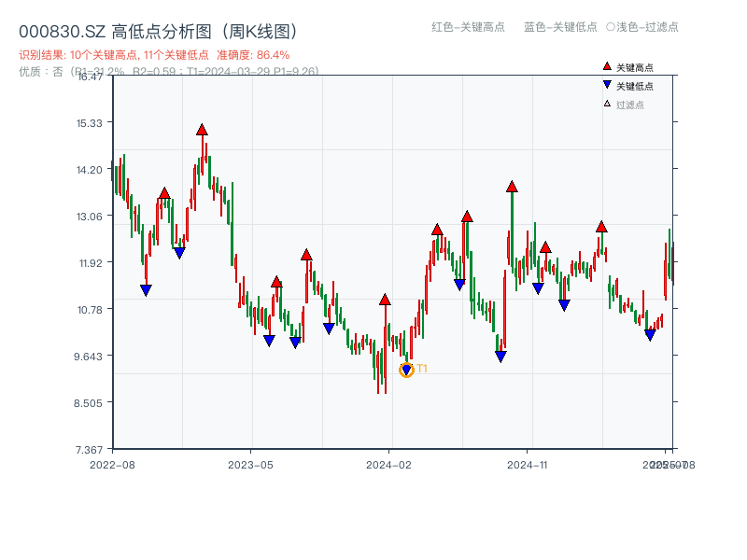Click the 13.06 y-axis label
This screenshot has height=560, width=747.
(90, 217)
